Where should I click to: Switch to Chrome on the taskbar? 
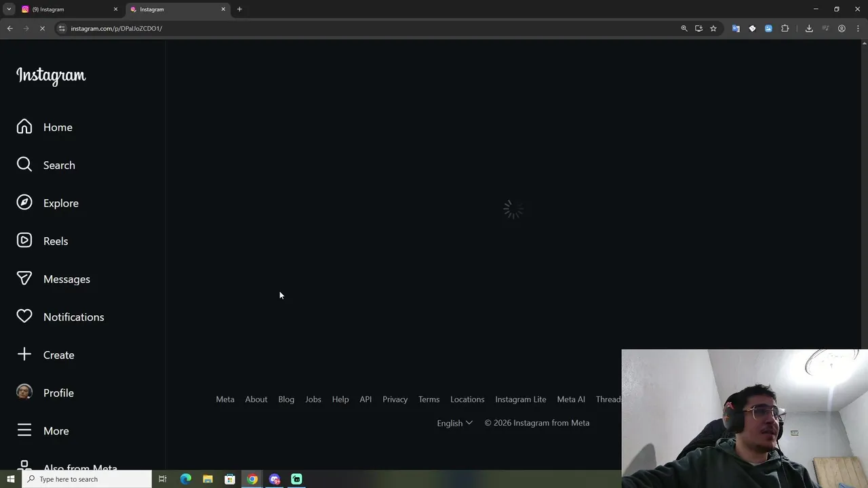pos(252,479)
